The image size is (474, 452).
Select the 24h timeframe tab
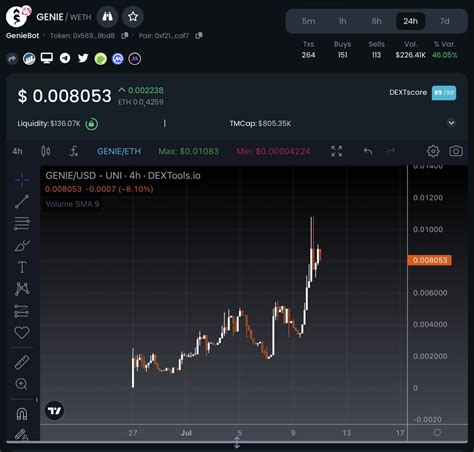[410, 21]
